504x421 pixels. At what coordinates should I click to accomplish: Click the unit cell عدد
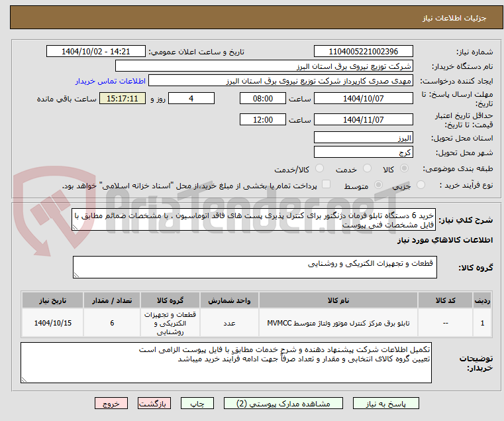click(x=229, y=323)
